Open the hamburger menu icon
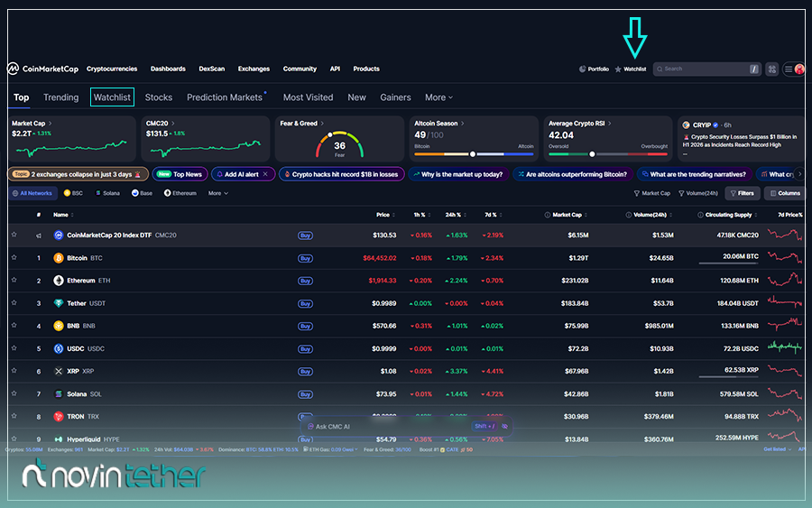 (789, 69)
